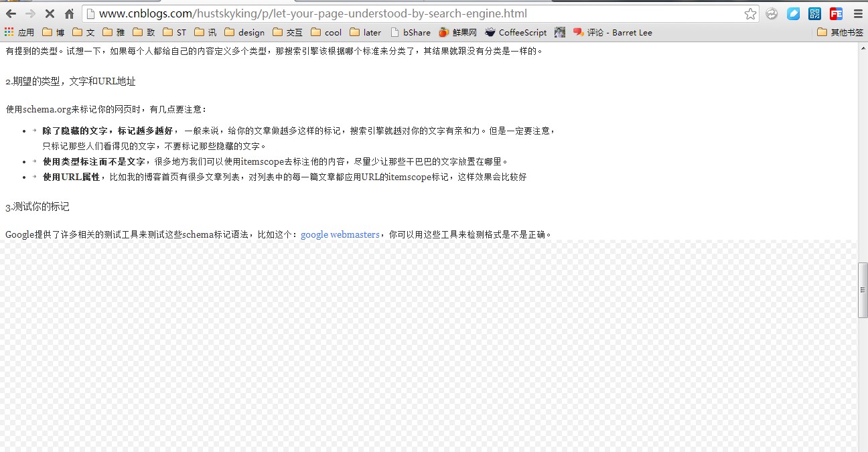Open the Chrome hamburger menu

coord(857,13)
